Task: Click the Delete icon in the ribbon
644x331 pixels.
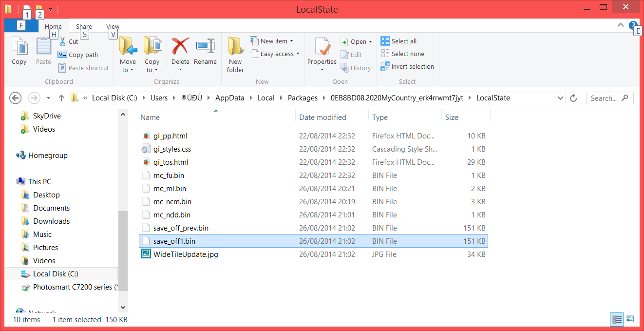Action: [x=180, y=46]
